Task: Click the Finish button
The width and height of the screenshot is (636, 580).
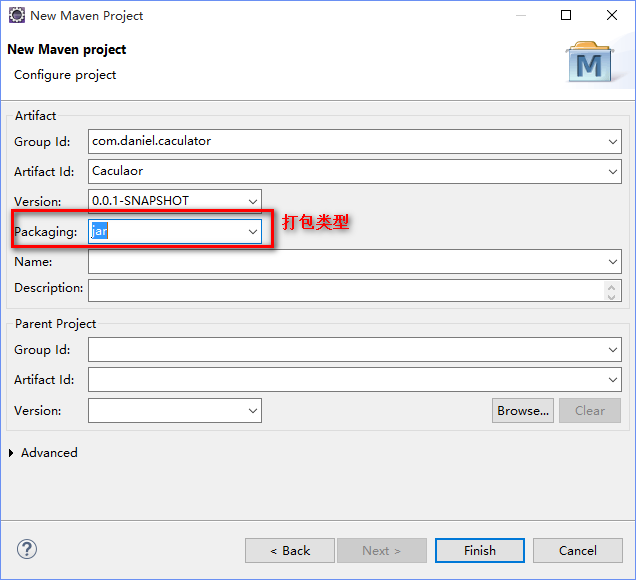Action: [479, 550]
